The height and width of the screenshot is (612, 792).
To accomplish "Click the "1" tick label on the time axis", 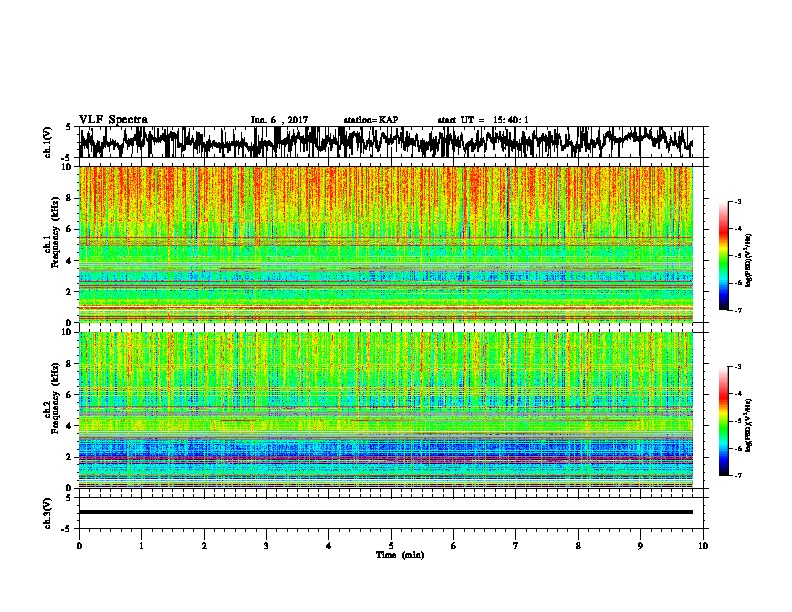I will click(141, 546).
